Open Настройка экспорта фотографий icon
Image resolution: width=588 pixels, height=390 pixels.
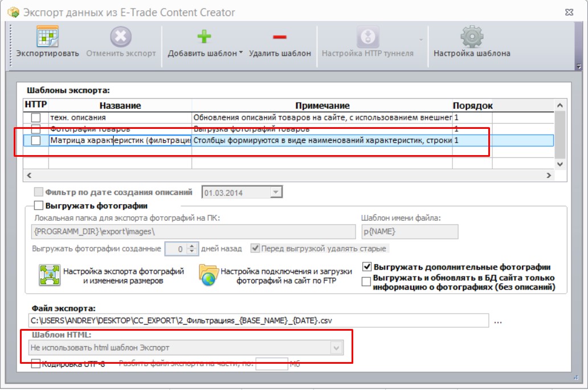[x=50, y=275]
